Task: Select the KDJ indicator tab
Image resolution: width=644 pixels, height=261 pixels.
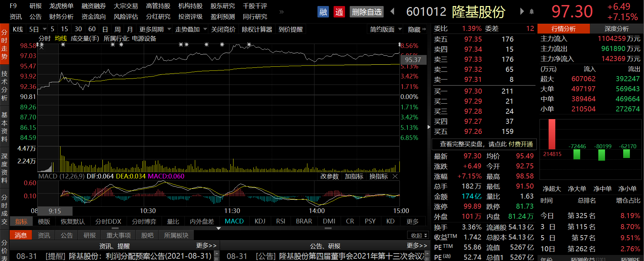Action: tap(260, 221)
